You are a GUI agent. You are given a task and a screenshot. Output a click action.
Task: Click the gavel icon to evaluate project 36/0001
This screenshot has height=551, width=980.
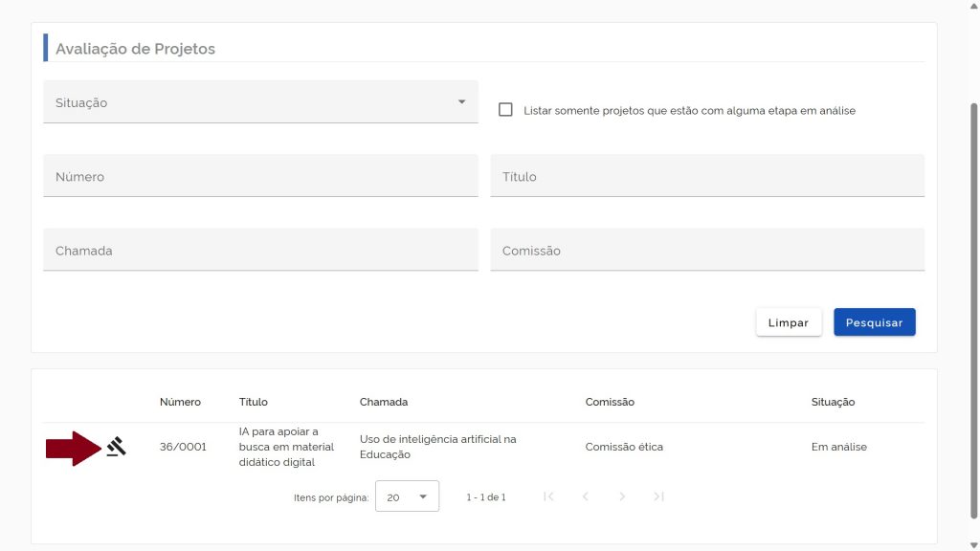pyautogui.click(x=117, y=446)
